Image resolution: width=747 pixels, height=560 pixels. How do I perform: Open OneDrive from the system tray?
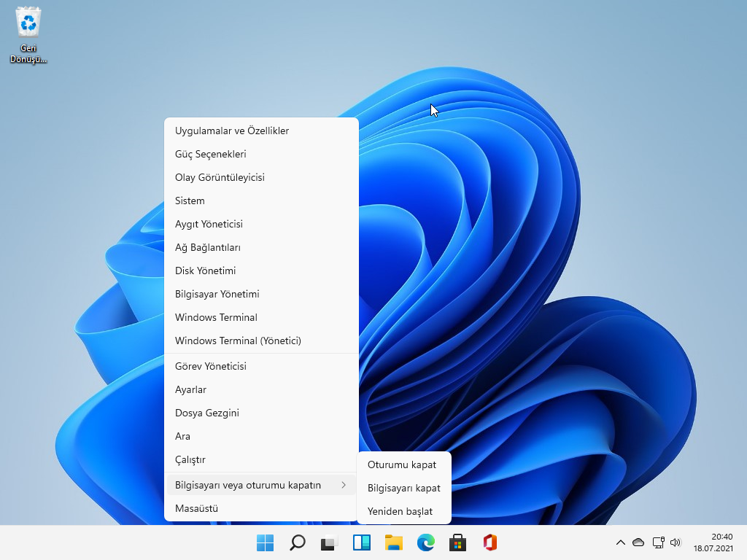coord(638,542)
